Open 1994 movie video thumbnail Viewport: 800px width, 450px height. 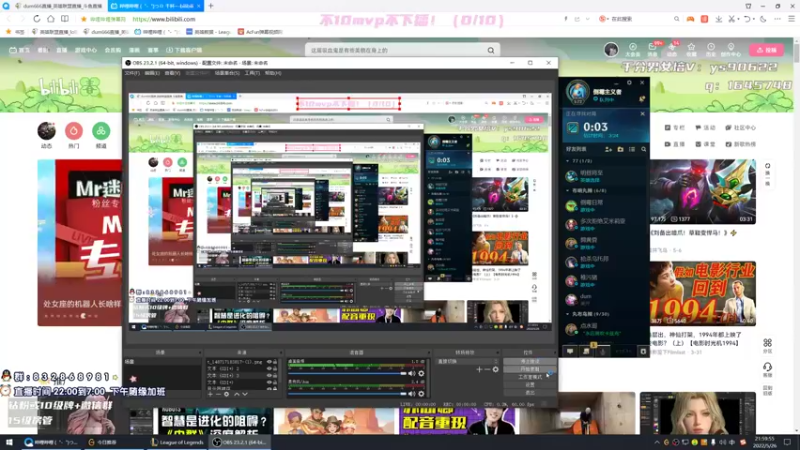[703, 293]
